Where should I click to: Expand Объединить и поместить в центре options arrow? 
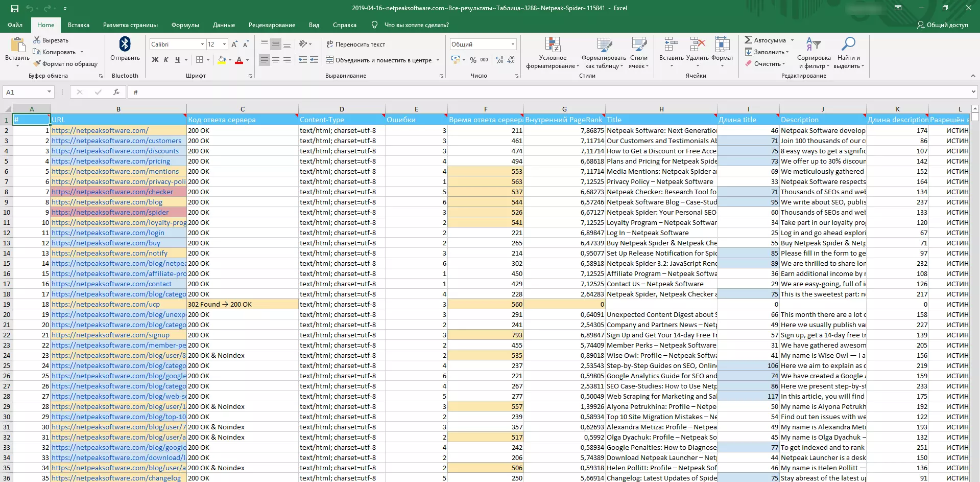point(438,60)
